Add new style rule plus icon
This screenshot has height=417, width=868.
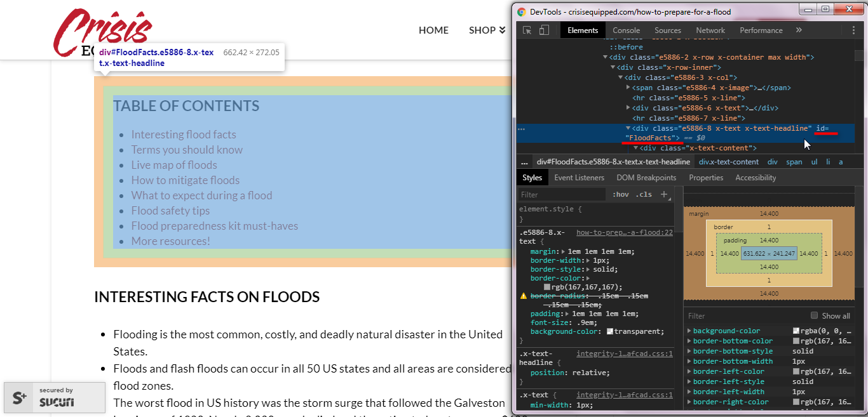[664, 194]
